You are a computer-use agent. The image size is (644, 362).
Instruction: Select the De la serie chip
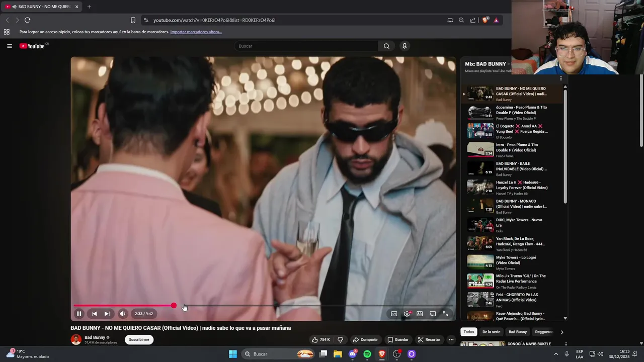491,332
